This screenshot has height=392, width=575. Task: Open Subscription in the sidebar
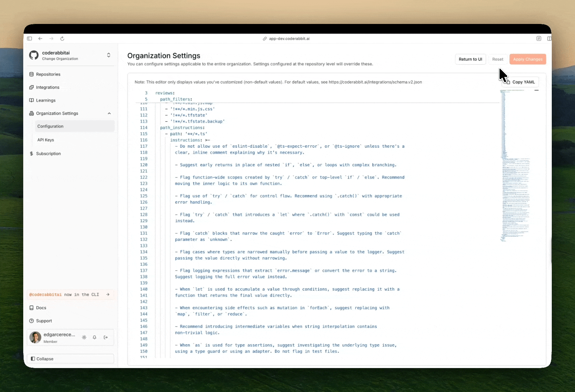(x=71, y=154)
